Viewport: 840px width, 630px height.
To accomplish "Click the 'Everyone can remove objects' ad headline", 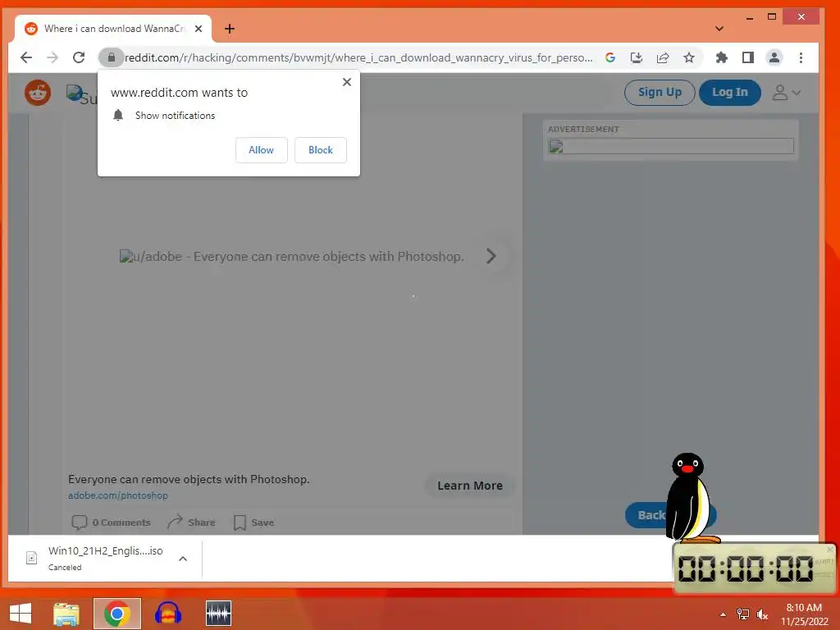I will click(x=189, y=479).
